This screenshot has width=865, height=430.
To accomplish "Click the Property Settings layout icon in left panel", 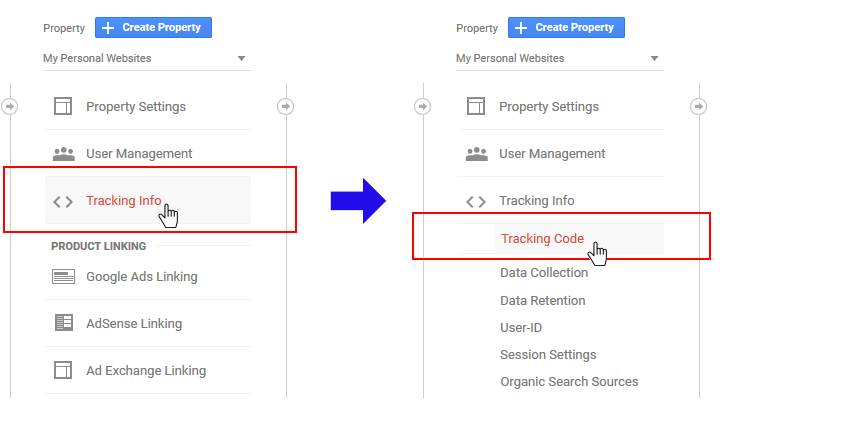I will [x=63, y=107].
